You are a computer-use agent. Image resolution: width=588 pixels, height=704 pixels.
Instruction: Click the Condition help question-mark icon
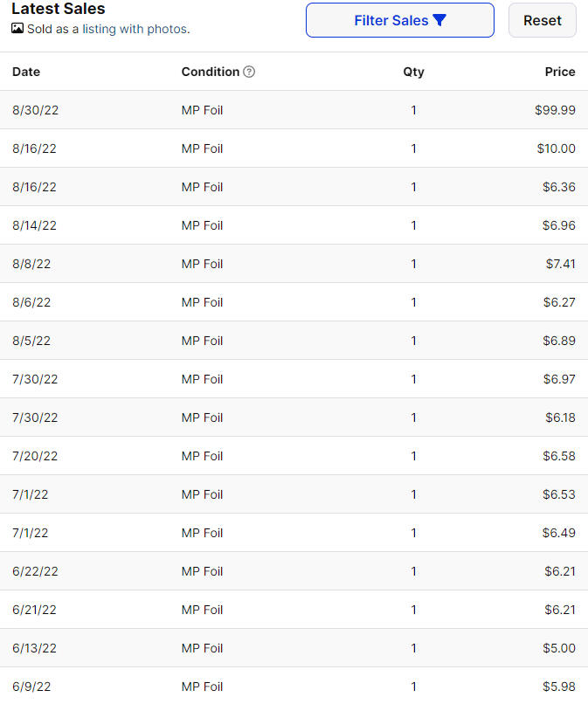coord(249,72)
